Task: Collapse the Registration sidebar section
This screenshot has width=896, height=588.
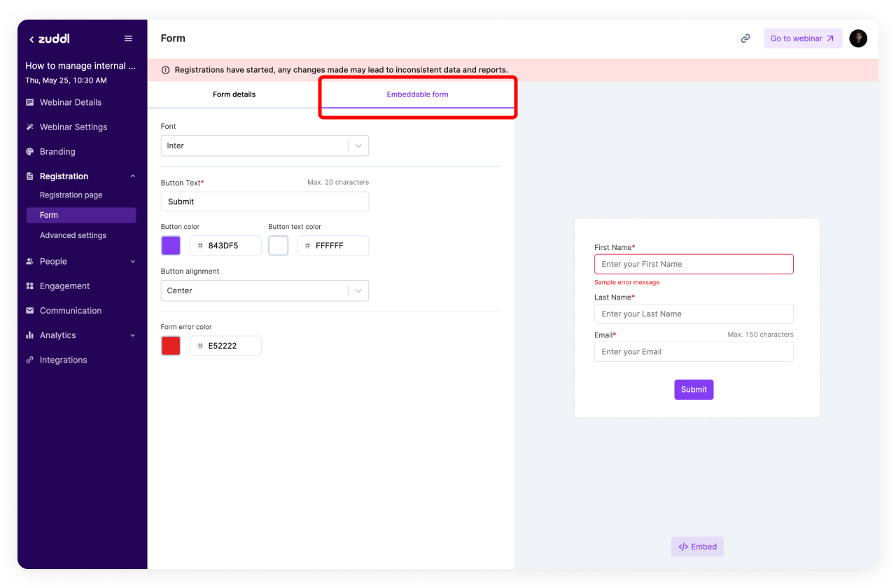Action: [133, 176]
